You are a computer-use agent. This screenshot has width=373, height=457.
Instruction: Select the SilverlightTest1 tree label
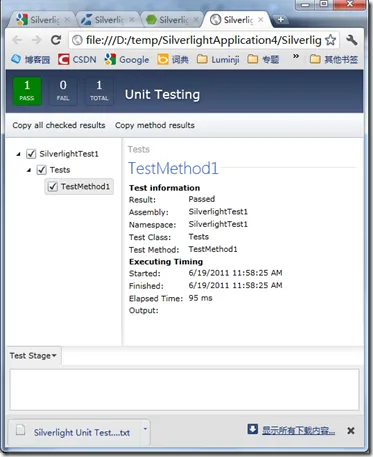click(x=69, y=154)
